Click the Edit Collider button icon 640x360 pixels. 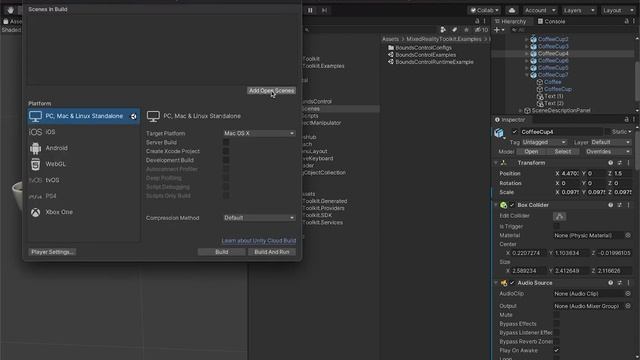pos(560,216)
